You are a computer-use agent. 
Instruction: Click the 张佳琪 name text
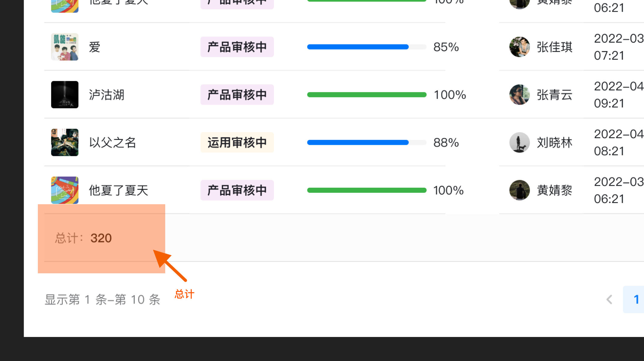click(x=554, y=47)
